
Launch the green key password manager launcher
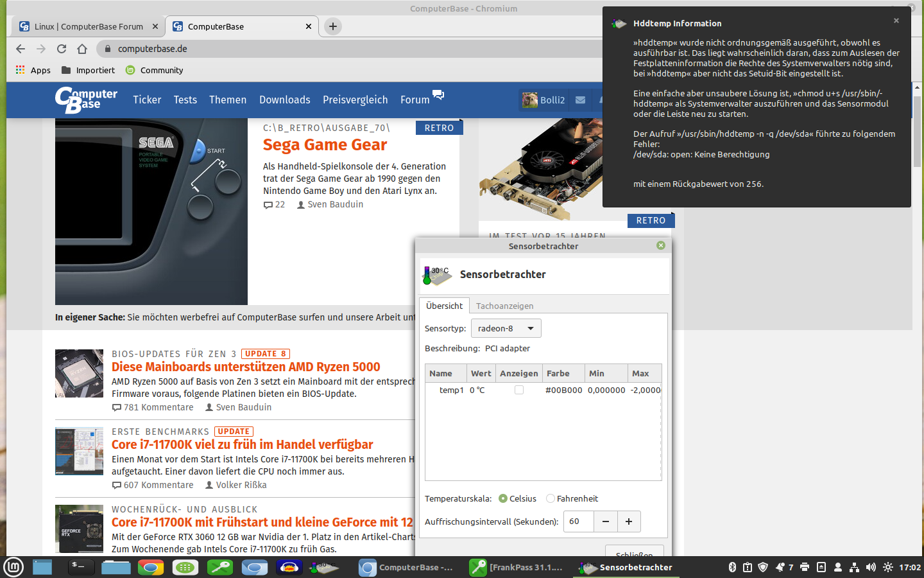tap(220, 567)
